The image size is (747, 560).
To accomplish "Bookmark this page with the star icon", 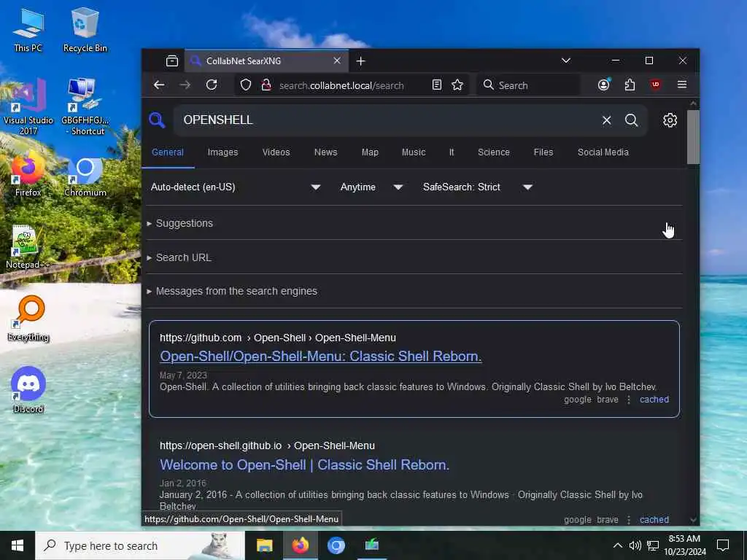I will pos(457,85).
